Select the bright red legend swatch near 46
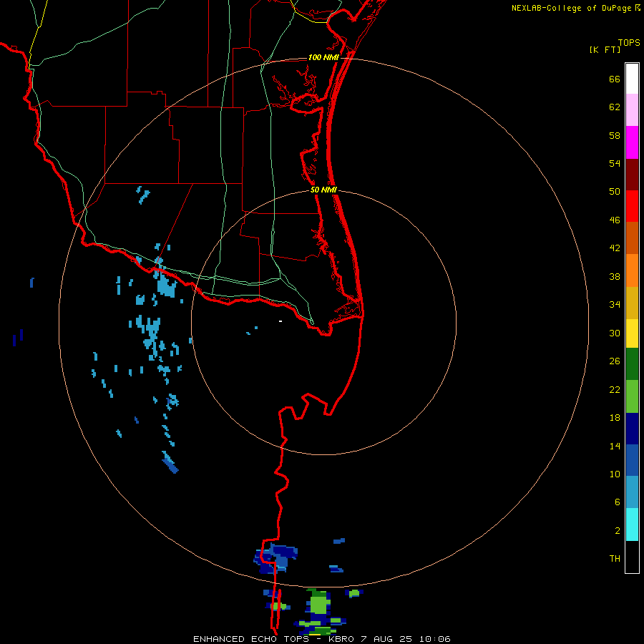This screenshot has height=644, width=644. (x=632, y=207)
